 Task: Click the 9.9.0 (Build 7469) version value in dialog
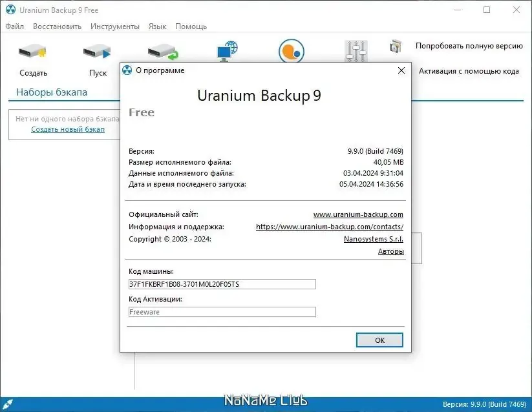click(x=376, y=151)
